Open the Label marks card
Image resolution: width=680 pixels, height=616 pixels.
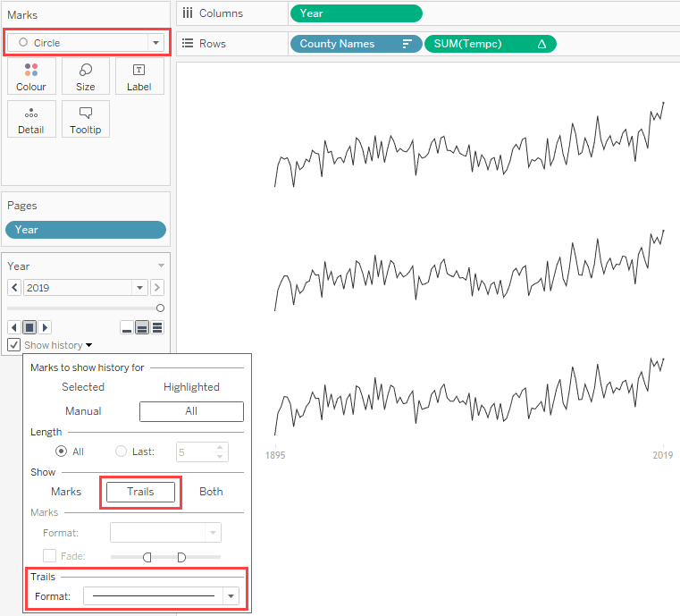[x=139, y=76]
